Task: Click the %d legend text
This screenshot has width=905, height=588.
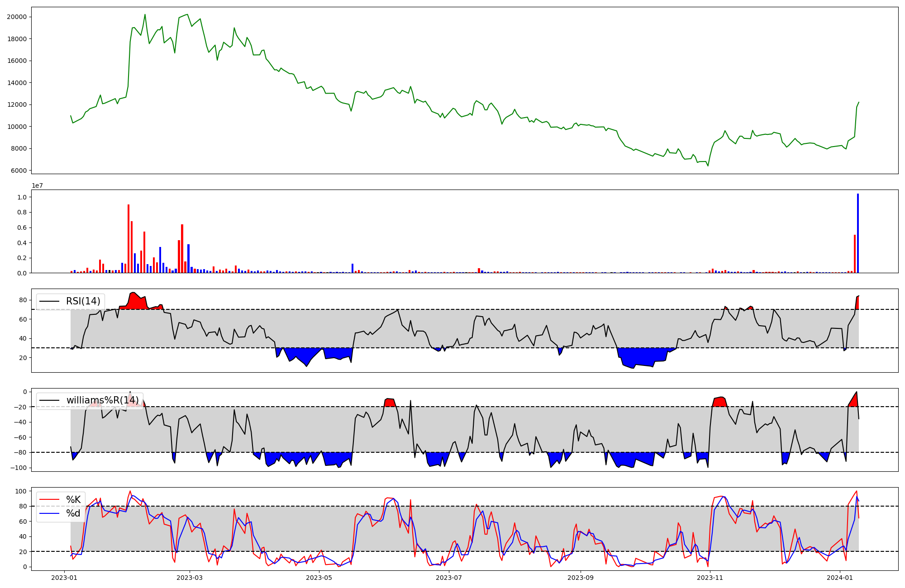Action: pos(73,513)
